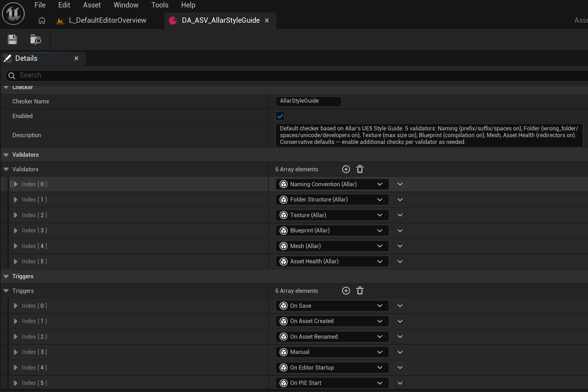Screen dimensions: 588x392
Task: Collapse the Validators array property
Action: click(x=6, y=170)
